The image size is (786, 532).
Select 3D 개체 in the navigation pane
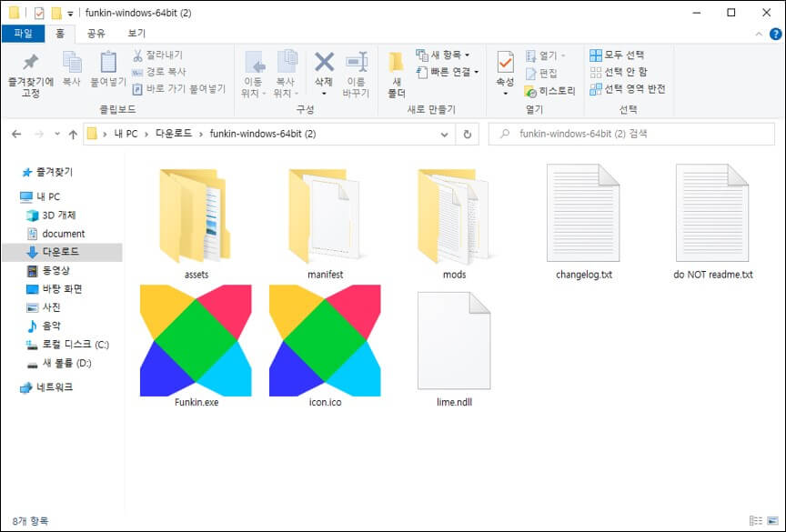click(51, 216)
